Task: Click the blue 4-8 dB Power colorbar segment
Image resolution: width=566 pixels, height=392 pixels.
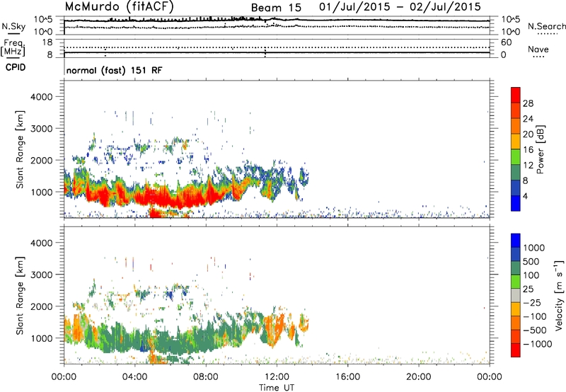Action: (516, 188)
